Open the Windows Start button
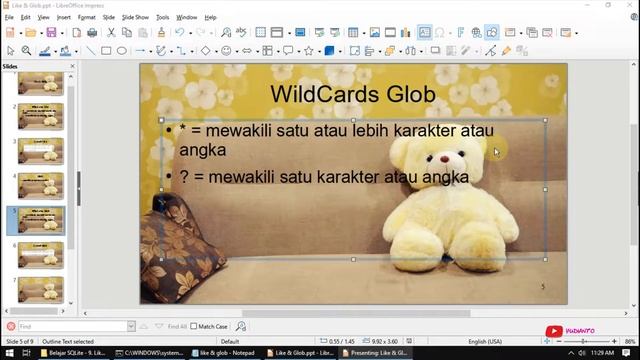Image resolution: width=640 pixels, height=360 pixels. click(x=9, y=353)
